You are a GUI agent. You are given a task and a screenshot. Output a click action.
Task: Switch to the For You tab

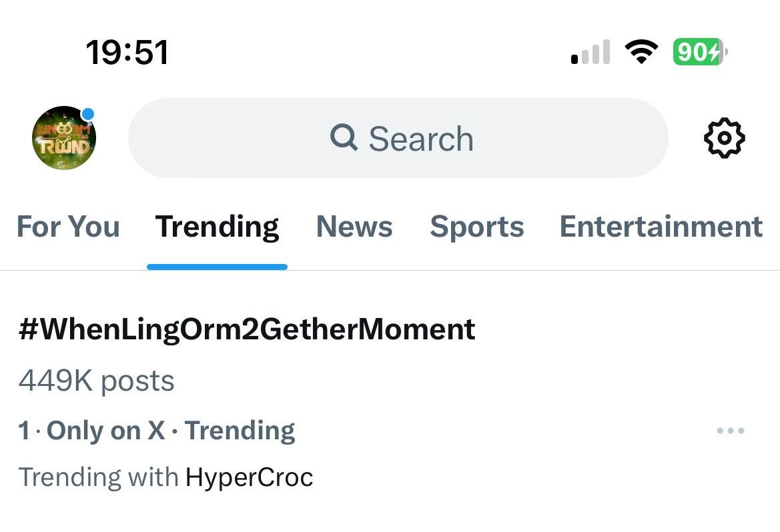pyautogui.click(x=68, y=227)
